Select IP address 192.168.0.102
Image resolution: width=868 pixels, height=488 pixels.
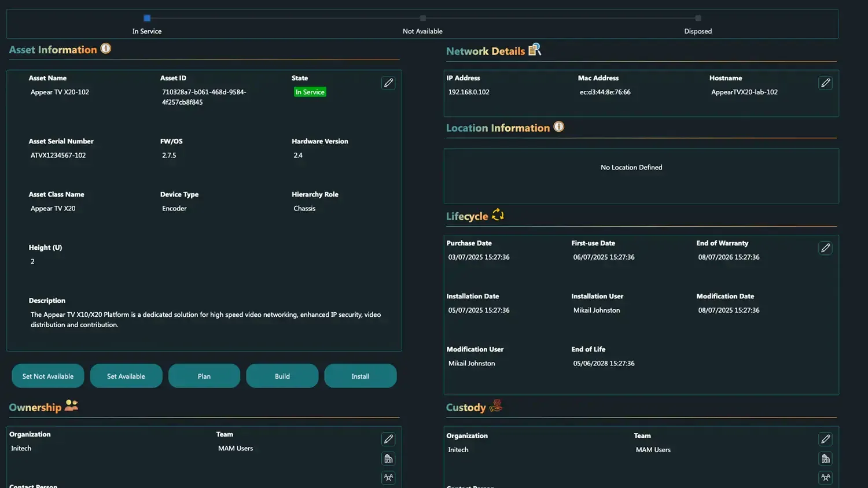pos(469,92)
